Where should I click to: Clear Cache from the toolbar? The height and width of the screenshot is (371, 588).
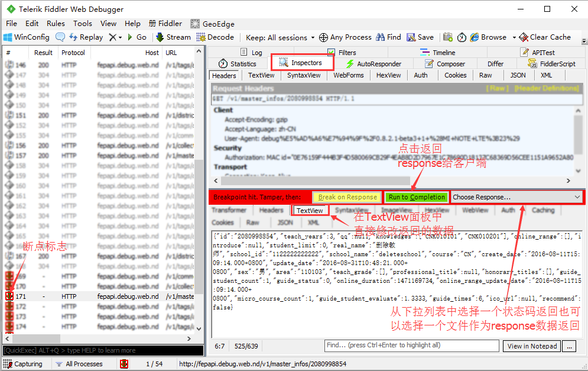pyautogui.click(x=544, y=37)
